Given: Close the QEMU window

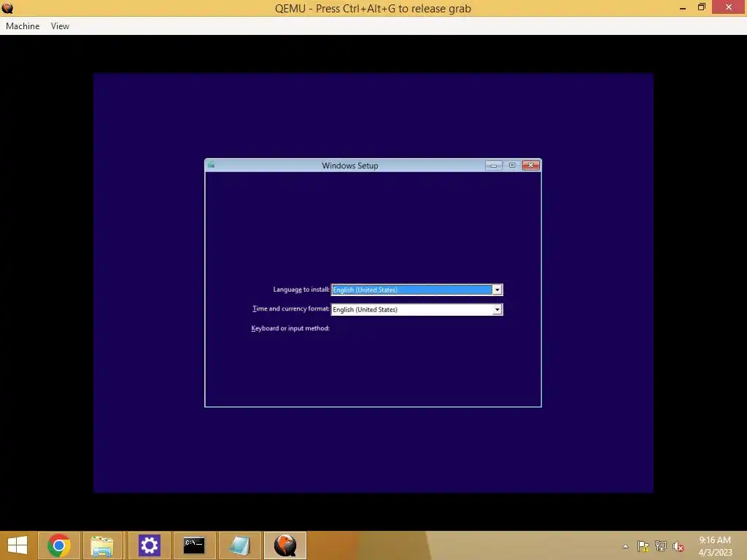Looking at the screenshot, I should 729,7.
